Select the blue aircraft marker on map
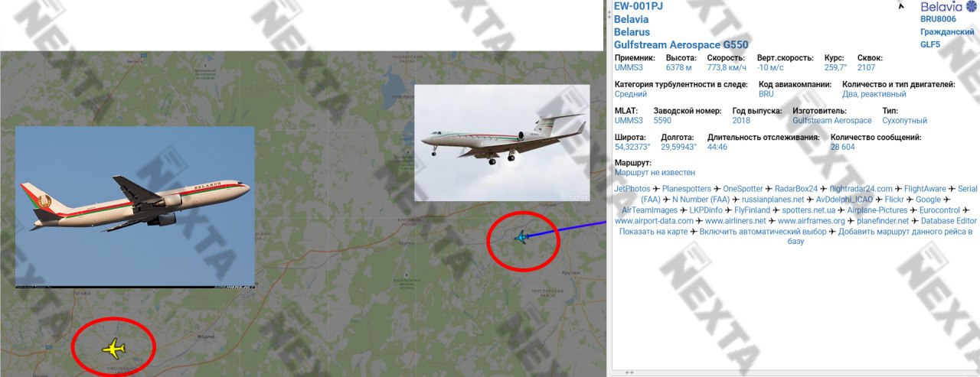The height and width of the screenshot is (377, 980). tap(521, 237)
